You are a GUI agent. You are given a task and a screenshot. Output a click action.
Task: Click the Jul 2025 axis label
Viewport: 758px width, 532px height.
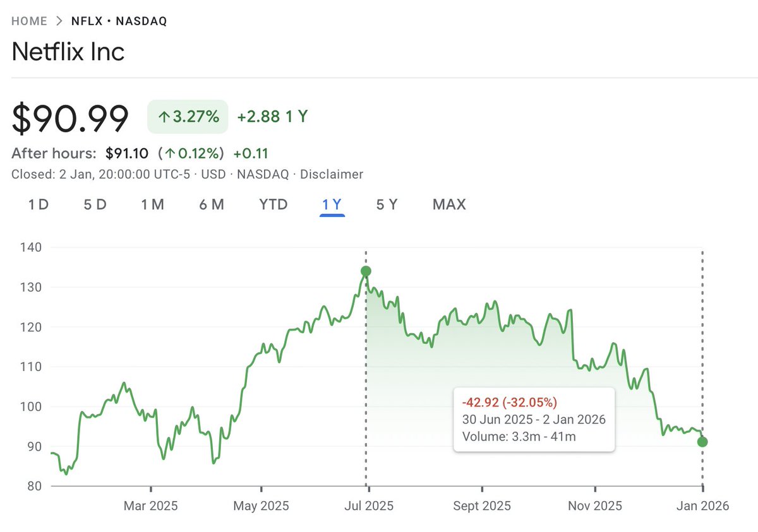(x=368, y=506)
